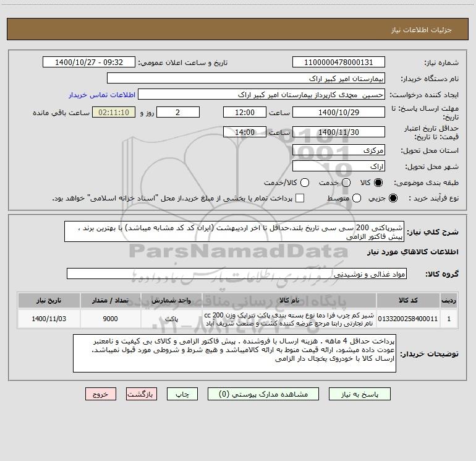476x461 pixels.
Task: Click the چاپ print button
Action: (x=182, y=394)
